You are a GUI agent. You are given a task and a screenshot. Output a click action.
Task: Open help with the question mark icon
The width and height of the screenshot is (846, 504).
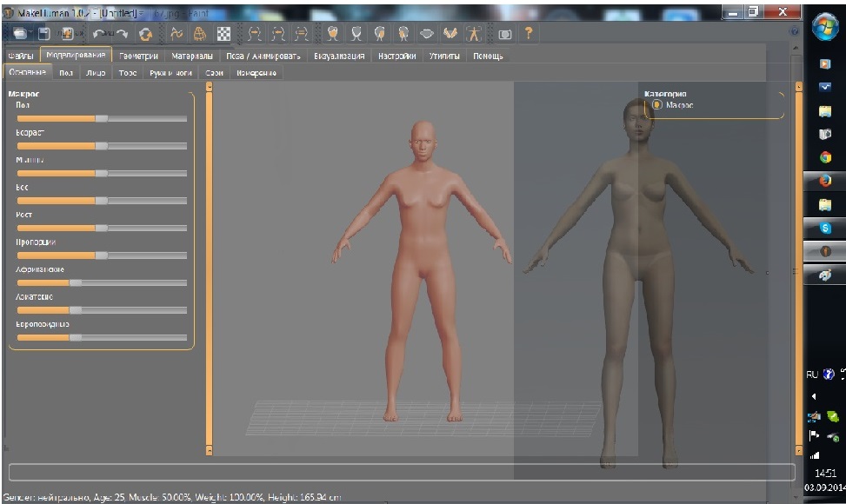[x=528, y=33]
